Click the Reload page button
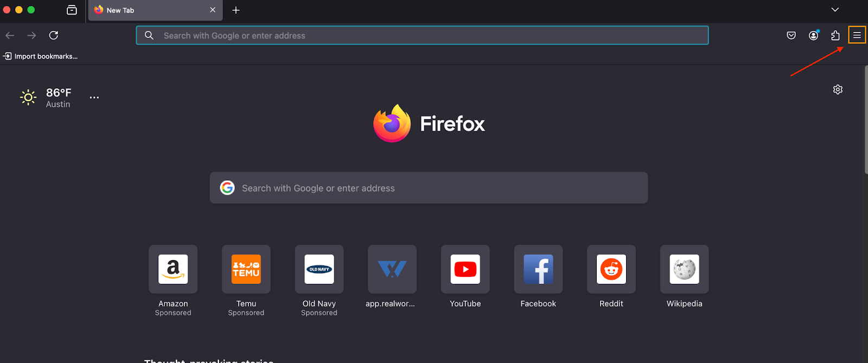The width and height of the screenshot is (868, 363). (x=54, y=35)
